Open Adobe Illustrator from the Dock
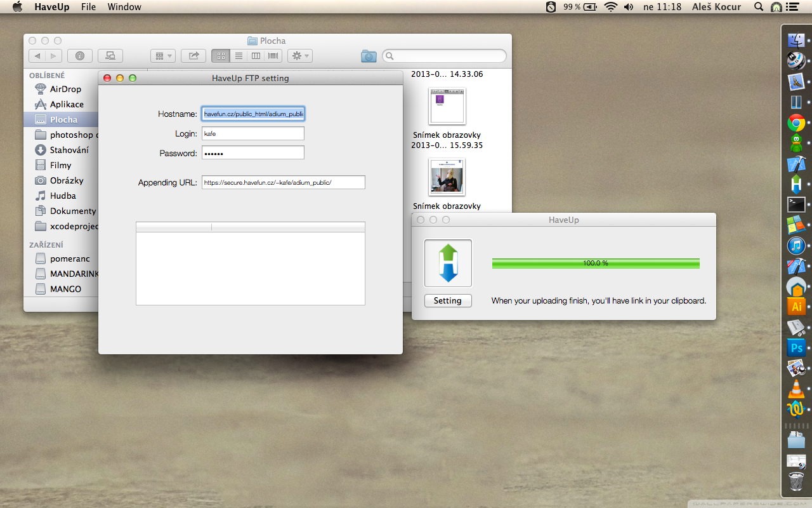 point(796,306)
